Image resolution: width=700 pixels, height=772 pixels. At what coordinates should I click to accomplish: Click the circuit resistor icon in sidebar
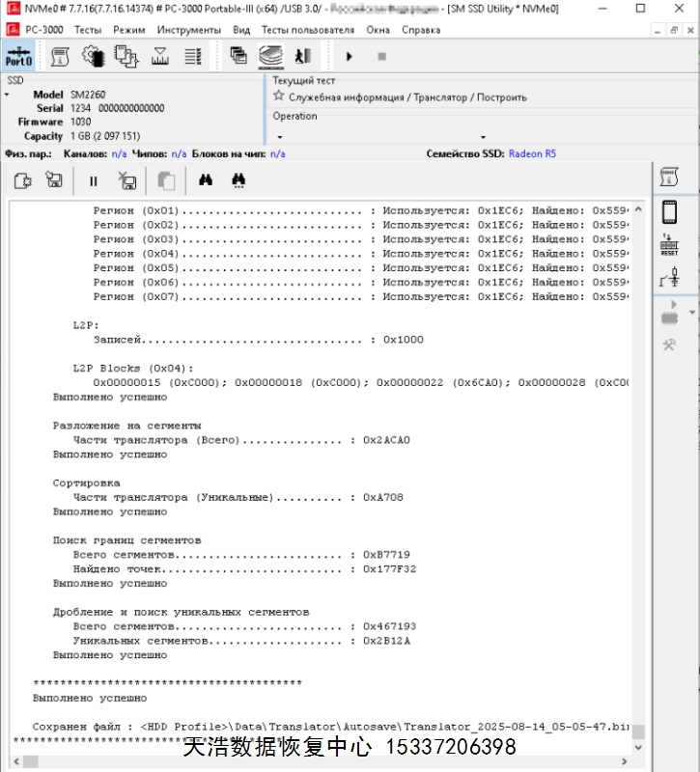(669, 279)
